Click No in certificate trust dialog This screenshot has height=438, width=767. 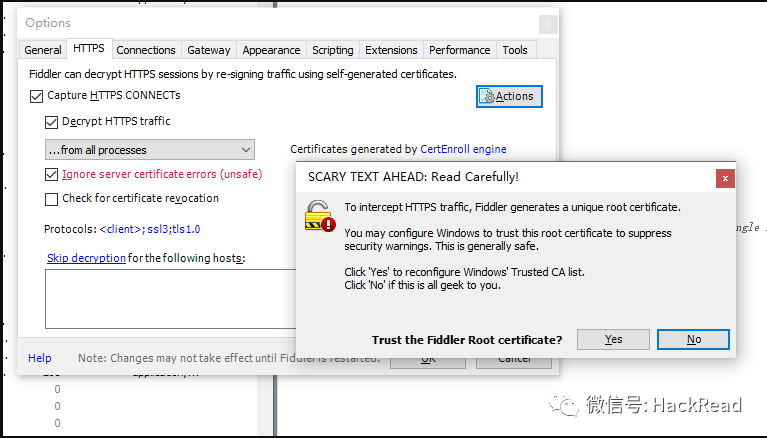point(694,339)
